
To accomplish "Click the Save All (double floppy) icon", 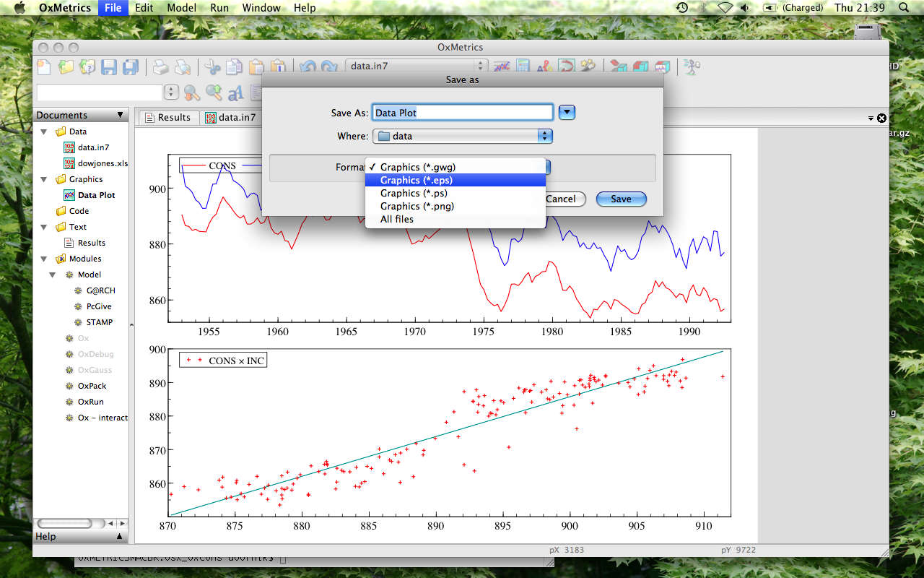I will (131, 67).
